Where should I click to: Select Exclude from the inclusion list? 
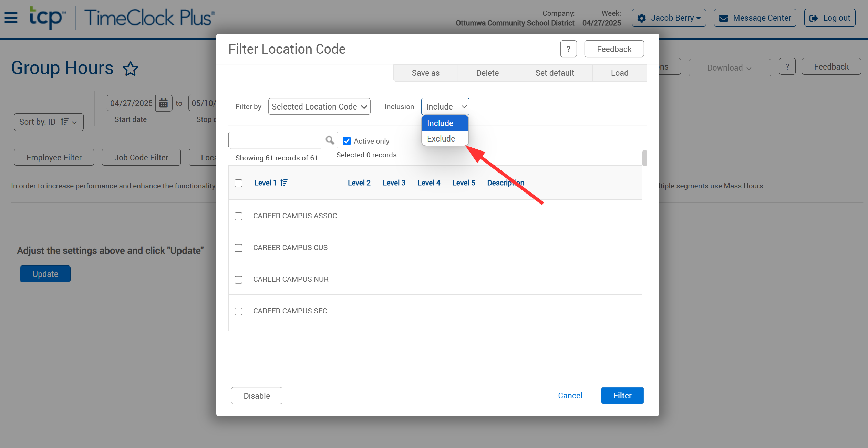441,139
